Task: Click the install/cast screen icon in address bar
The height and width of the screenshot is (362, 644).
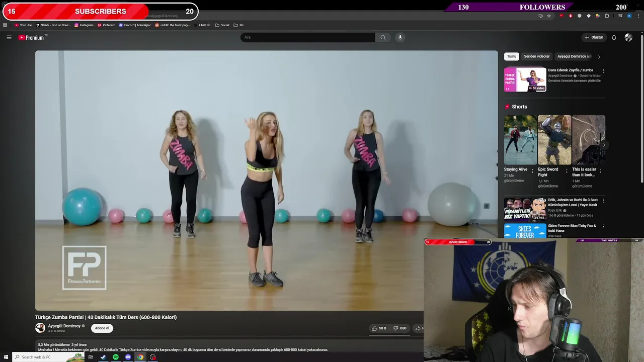Action: pyautogui.click(x=540, y=16)
